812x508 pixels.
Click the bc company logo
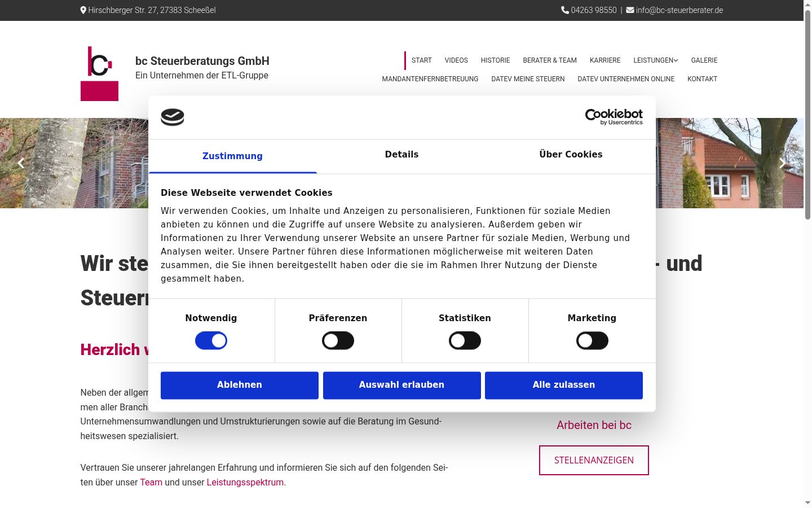[x=99, y=73]
